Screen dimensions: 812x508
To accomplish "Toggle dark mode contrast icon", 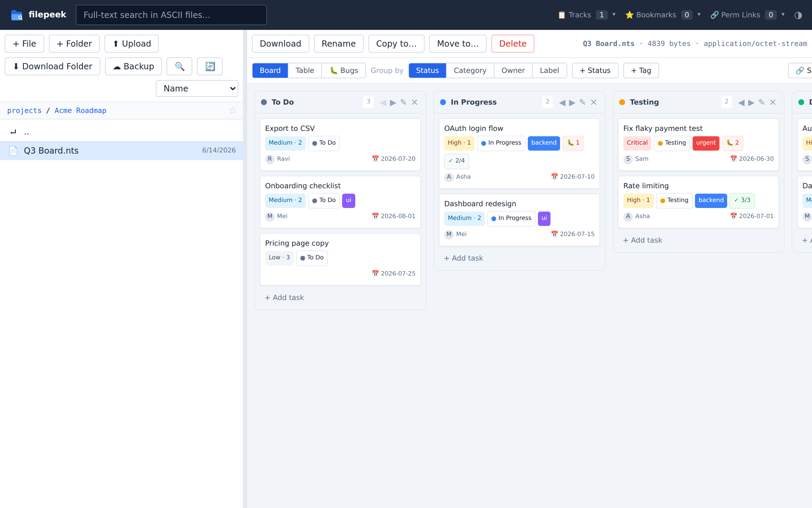I will (798, 15).
